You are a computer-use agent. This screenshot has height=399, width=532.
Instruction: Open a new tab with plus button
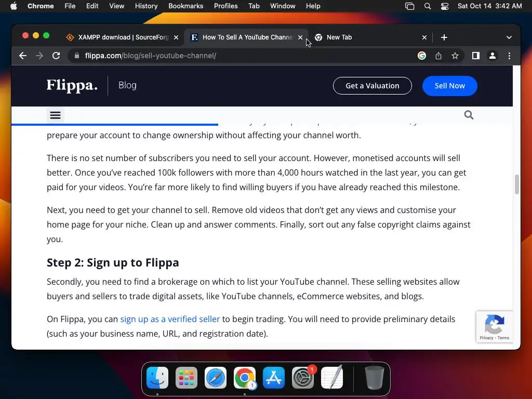(x=444, y=37)
